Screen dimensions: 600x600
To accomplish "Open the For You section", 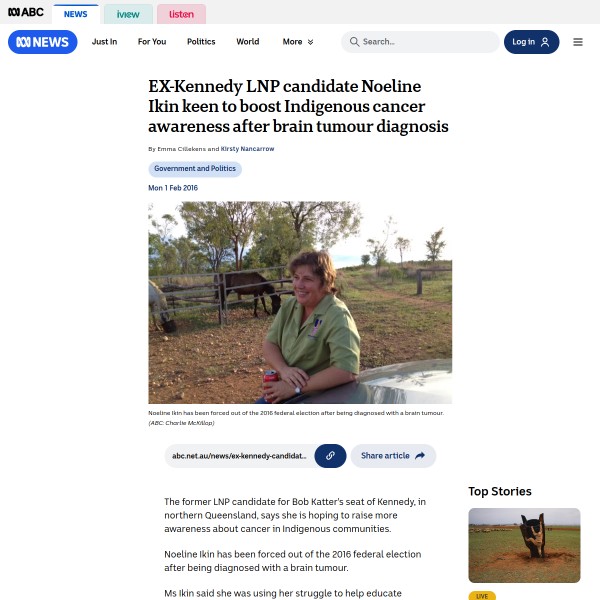I will [152, 42].
